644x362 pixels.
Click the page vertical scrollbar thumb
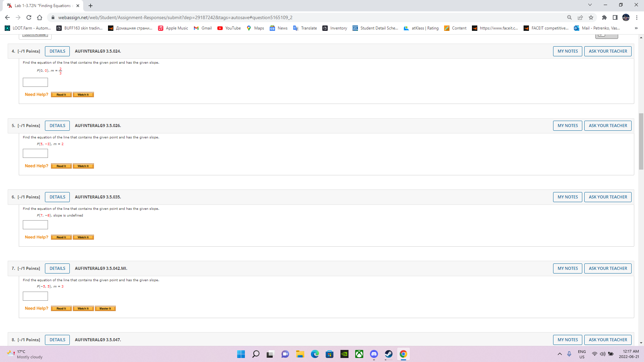tap(641, 141)
